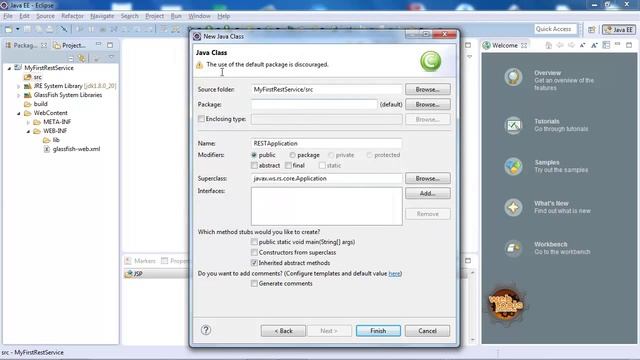640x360 pixels.
Task: Collapse the MyFirstRestService project node
Action: (9, 68)
